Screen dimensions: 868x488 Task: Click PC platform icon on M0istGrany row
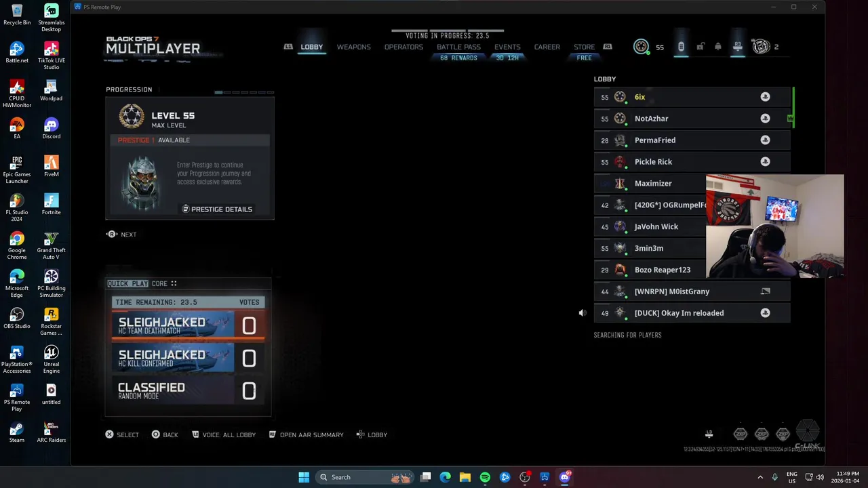(765, 291)
